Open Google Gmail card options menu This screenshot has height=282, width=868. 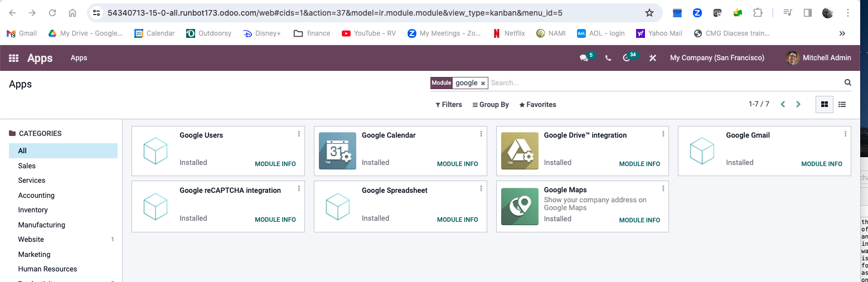(845, 134)
